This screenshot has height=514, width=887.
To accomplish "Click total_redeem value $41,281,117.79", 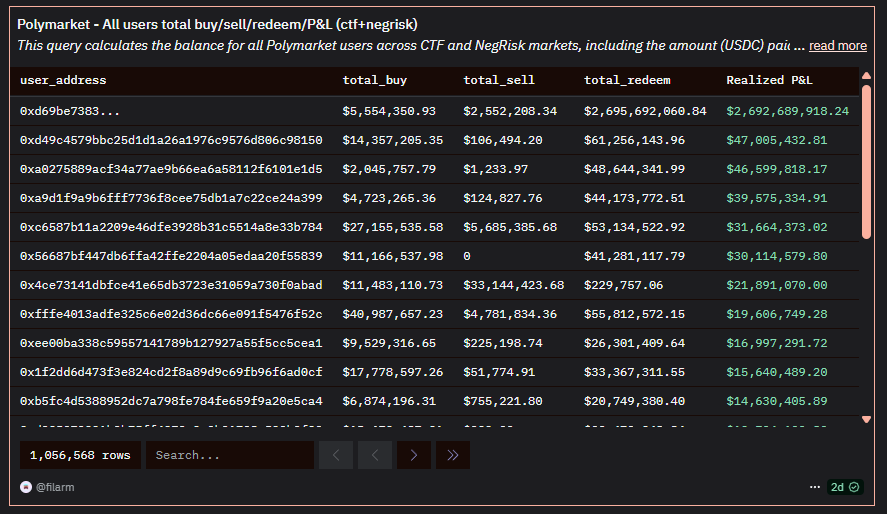I will pos(634,256).
